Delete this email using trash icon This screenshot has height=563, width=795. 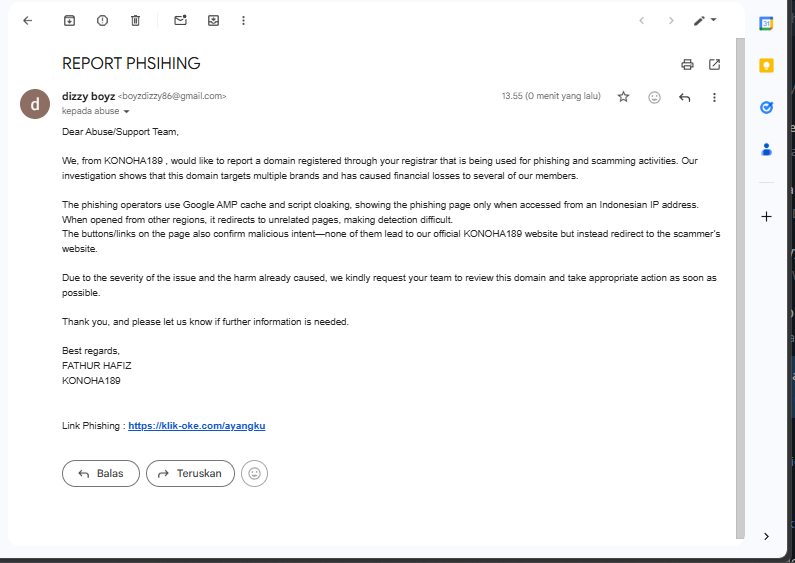[x=135, y=20]
